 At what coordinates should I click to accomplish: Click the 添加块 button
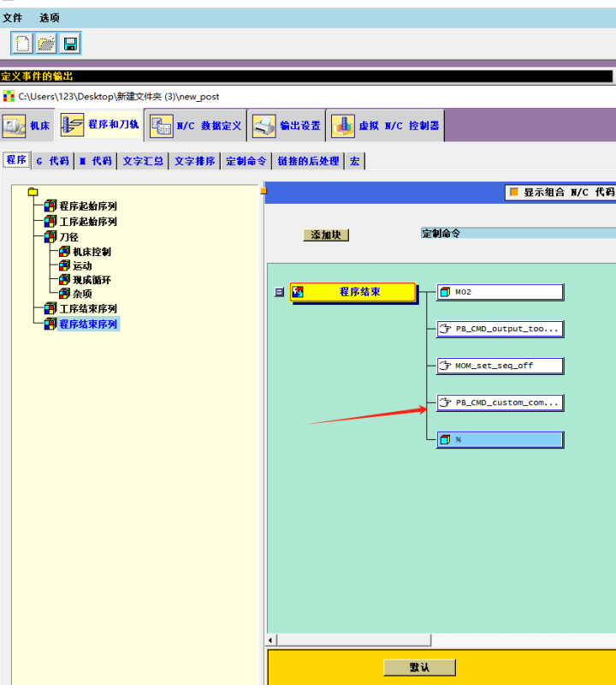click(326, 235)
